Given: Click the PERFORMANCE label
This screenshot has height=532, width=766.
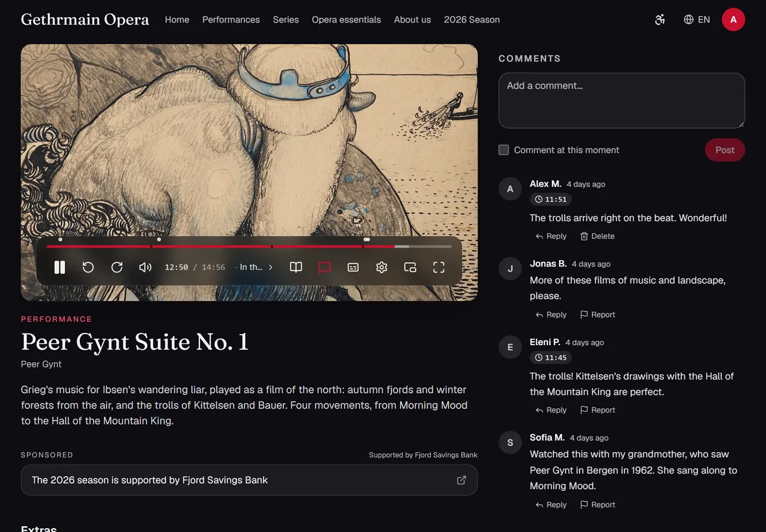Looking at the screenshot, I should coord(56,319).
